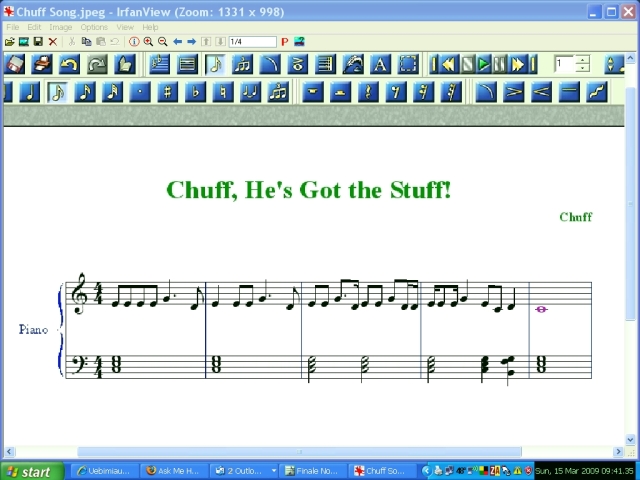Open the Options menu
The image size is (640, 480).
pyautogui.click(x=94, y=27)
